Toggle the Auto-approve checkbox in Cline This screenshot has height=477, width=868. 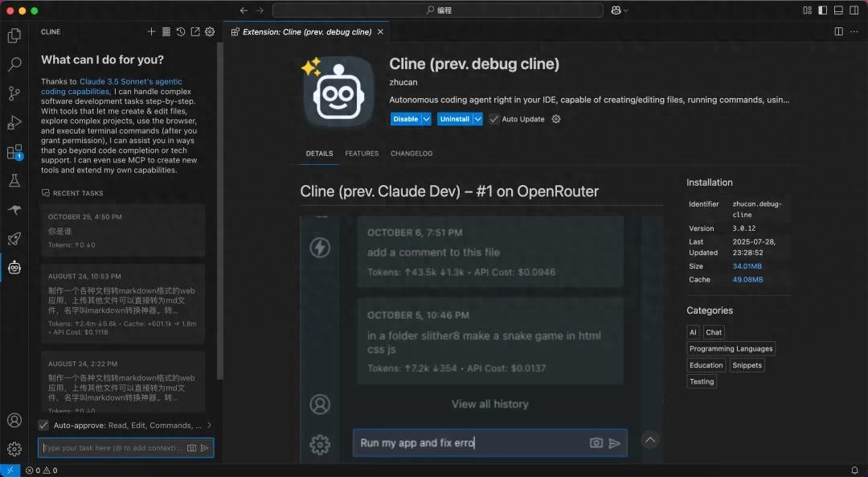tap(43, 425)
